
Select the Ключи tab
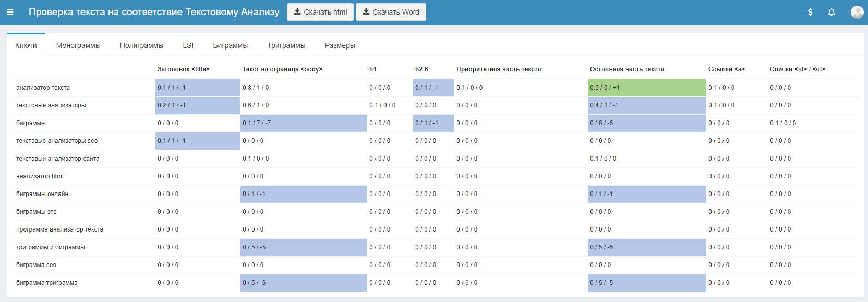point(26,45)
